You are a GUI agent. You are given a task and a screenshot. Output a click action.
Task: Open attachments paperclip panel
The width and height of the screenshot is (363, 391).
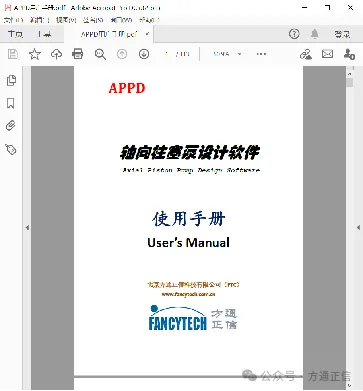pos(11,126)
